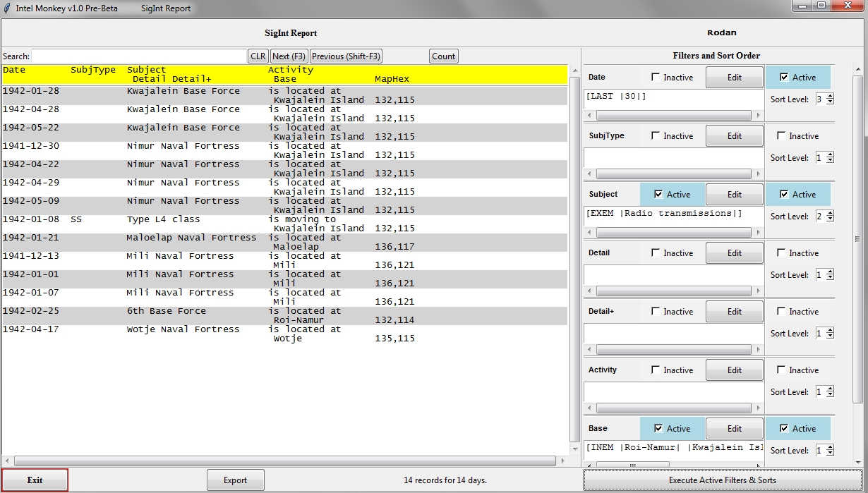
Task: Execute Active Filters & Sorts
Action: tap(722, 480)
